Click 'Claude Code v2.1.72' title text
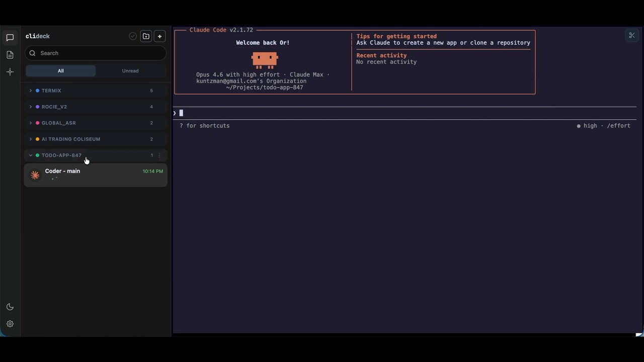 221,30
